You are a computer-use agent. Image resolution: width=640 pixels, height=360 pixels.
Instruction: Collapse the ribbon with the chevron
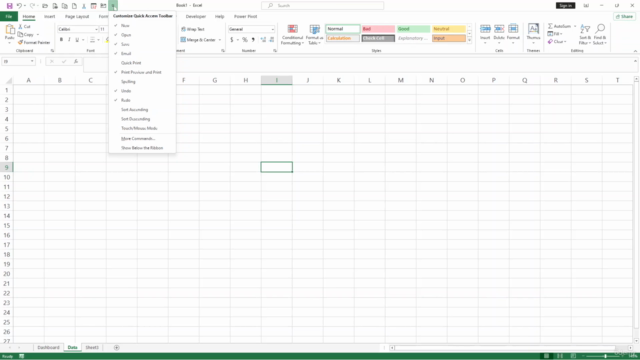coord(635,51)
